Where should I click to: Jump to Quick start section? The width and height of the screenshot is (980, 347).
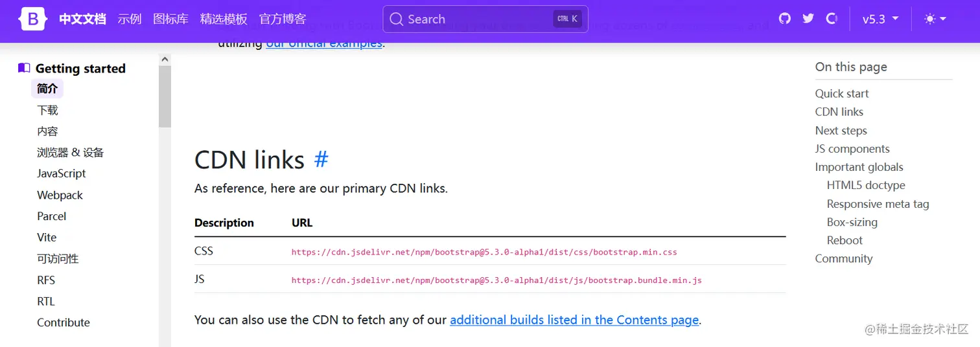(841, 93)
